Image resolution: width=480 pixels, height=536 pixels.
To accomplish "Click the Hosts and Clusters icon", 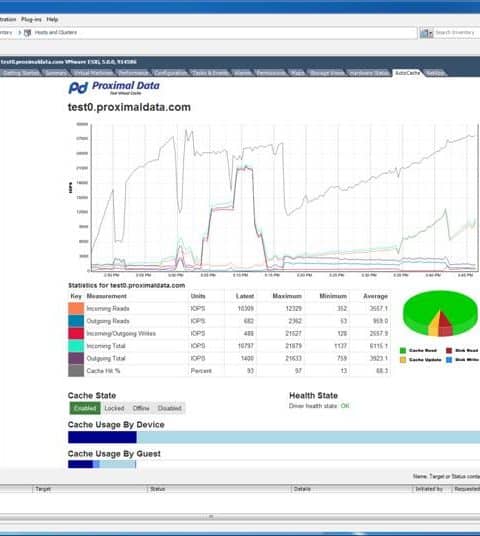I will (x=28, y=32).
